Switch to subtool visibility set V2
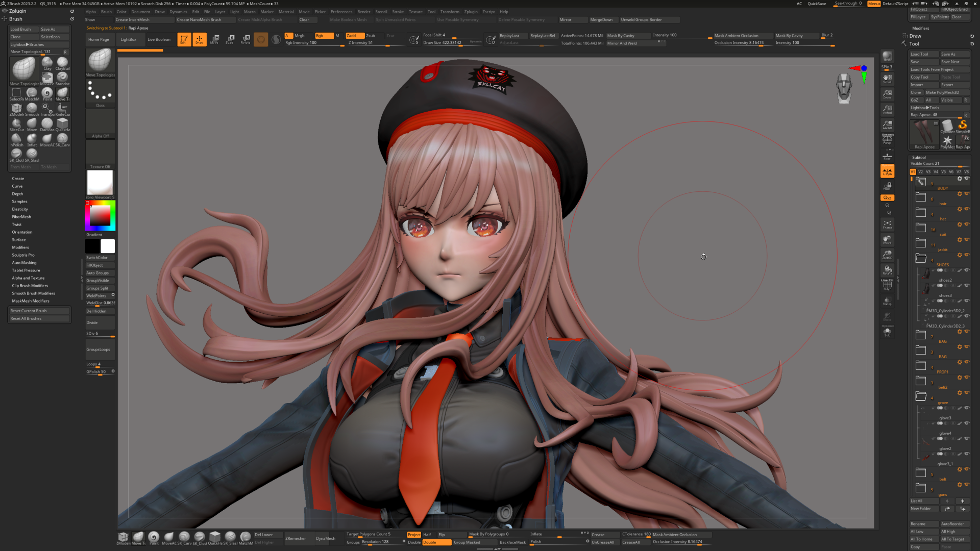 click(920, 172)
